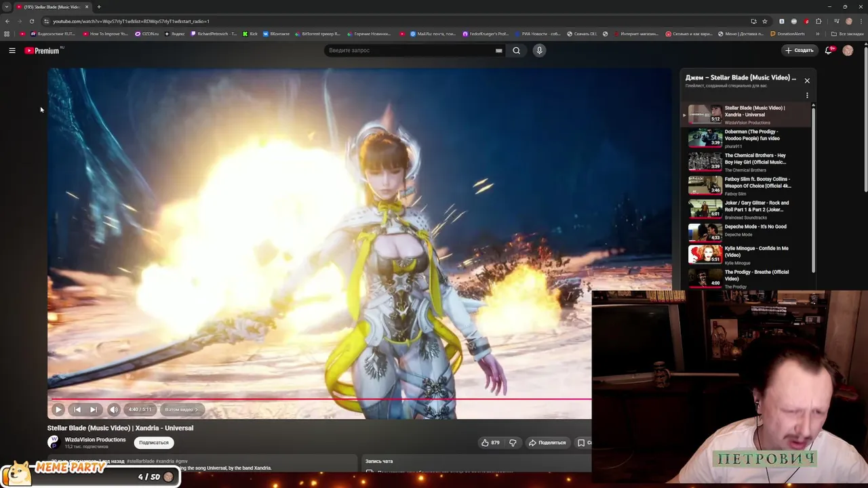
Task: Open the Все закладки folder
Action: [848, 34]
